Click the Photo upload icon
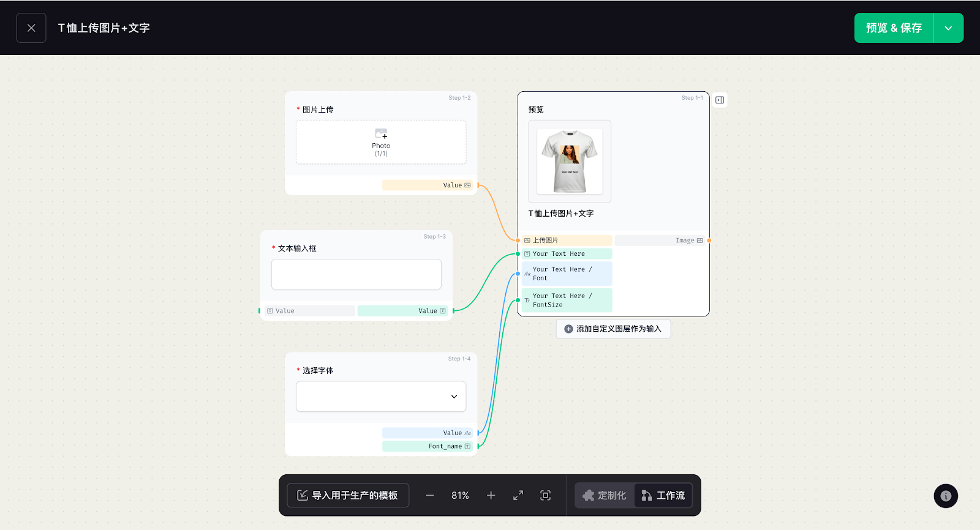The image size is (980, 530). 381,134
